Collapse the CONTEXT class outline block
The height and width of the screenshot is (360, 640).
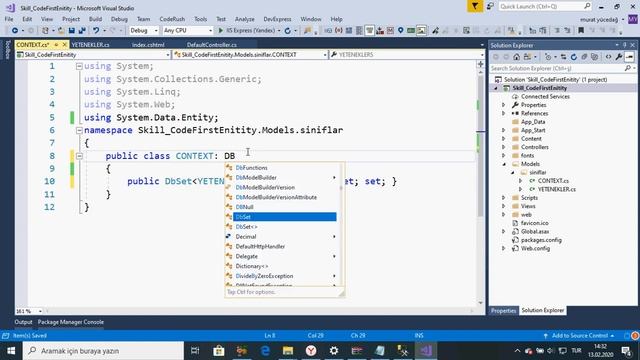(79, 156)
